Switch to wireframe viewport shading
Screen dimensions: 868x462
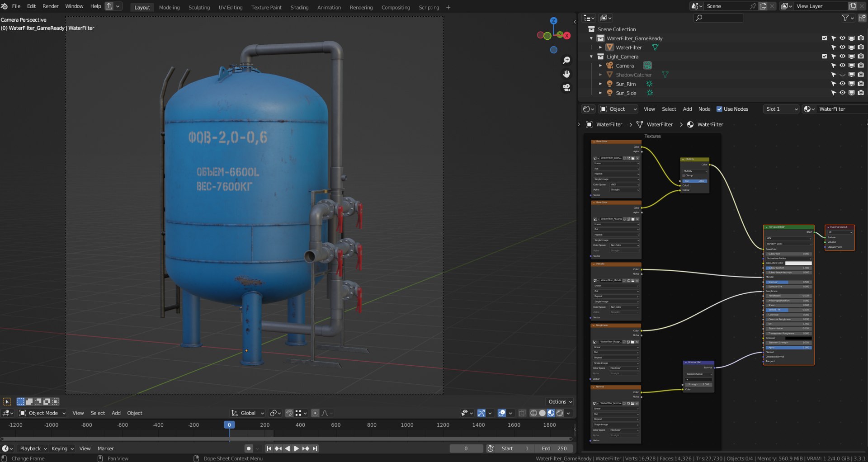533,413
